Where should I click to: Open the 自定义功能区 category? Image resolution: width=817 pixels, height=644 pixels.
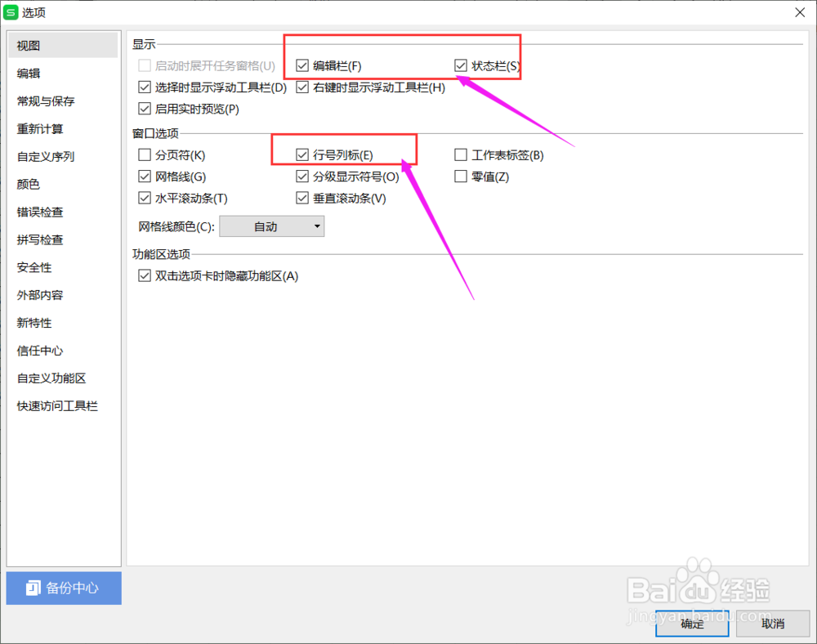click(63, 378)
